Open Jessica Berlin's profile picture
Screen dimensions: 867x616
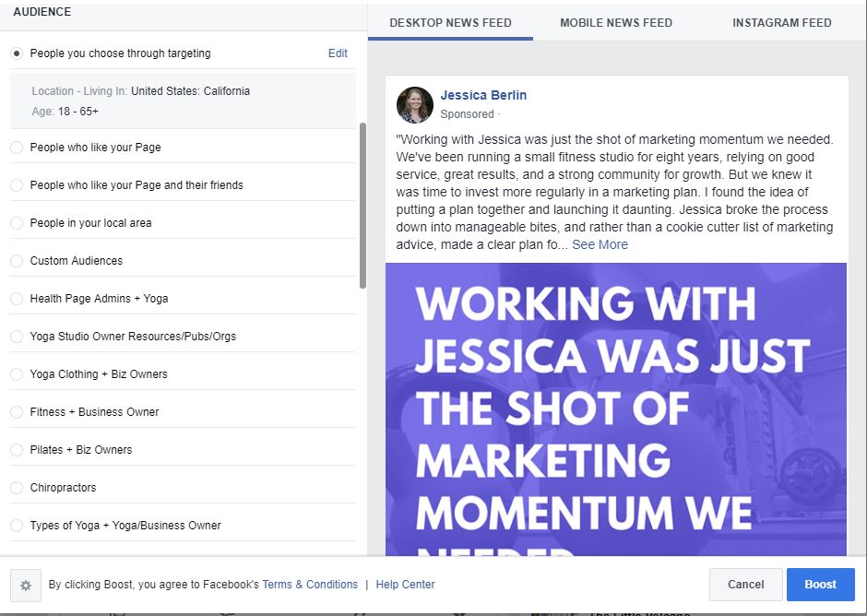(415, 105)
